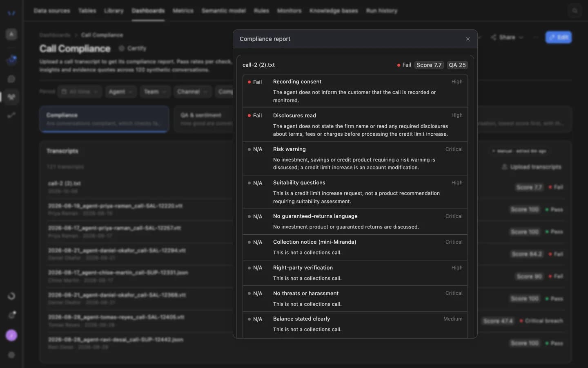Click the blue Edit button
This screenshot has width=588, height=368.
click(559, 37)
